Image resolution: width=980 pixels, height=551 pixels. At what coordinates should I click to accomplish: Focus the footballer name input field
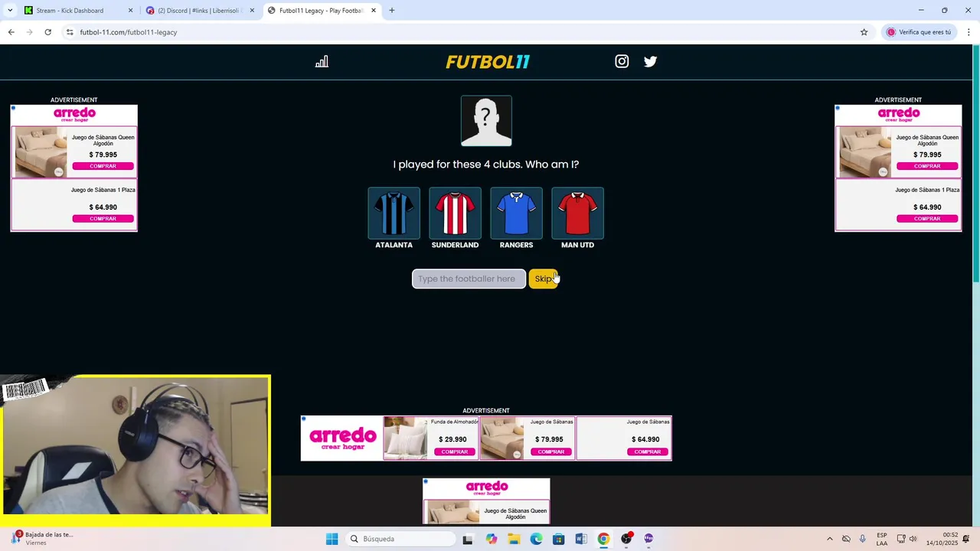click(469, 279)
